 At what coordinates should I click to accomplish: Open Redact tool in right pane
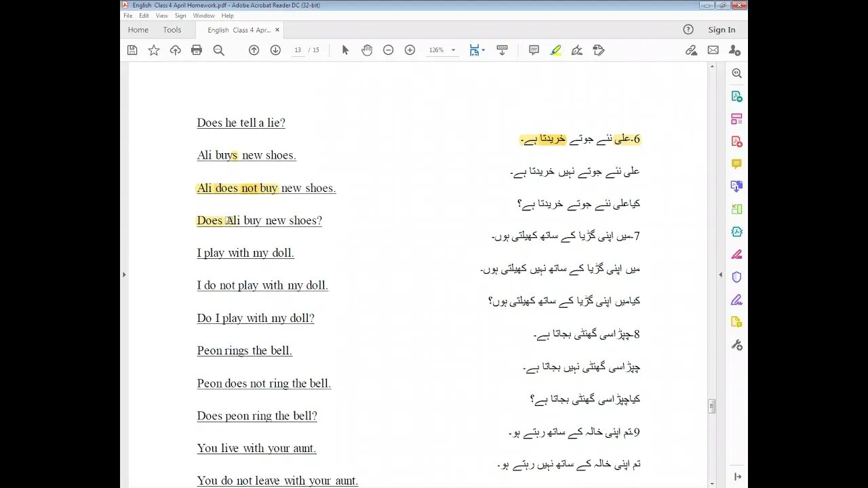[737, 255]
